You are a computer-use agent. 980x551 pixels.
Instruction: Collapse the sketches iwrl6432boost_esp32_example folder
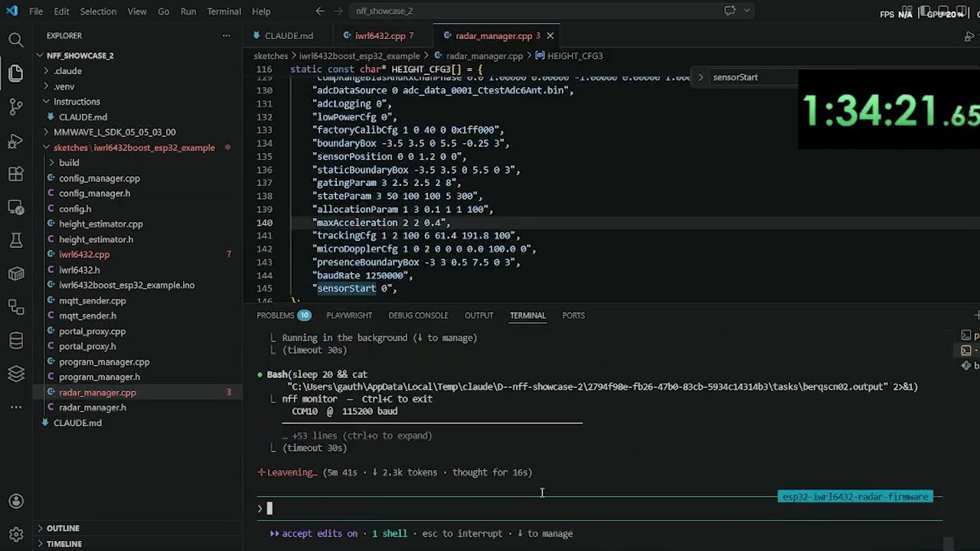point(134,148)
